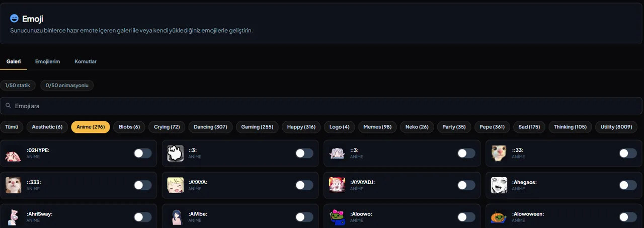The width and height of the screenshot is (644, 228).
Task: Show the Sad (175) category
Action: [529, 127]
